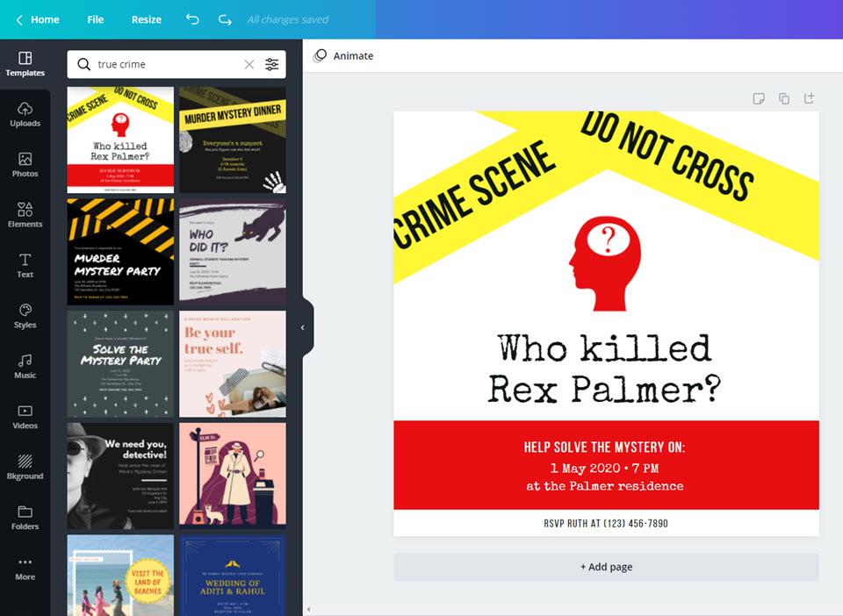
Task: Open search filter options
Action: (271, 64)
